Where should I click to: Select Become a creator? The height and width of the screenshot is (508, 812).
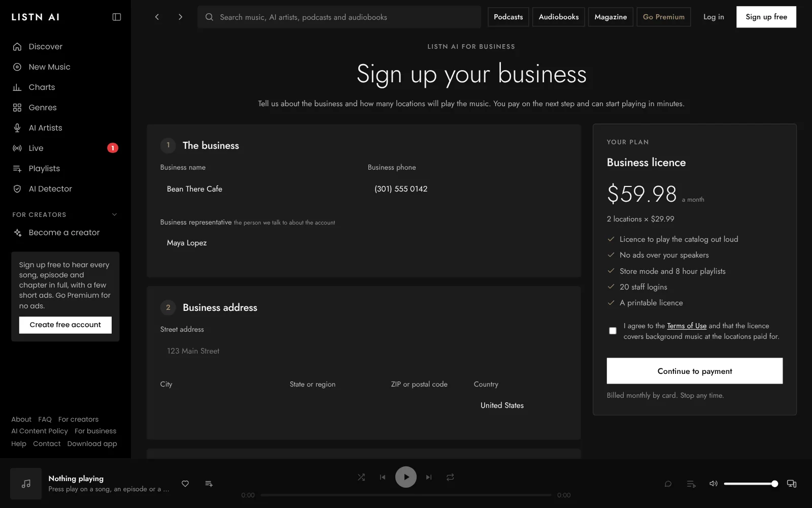tap(65, 233)
